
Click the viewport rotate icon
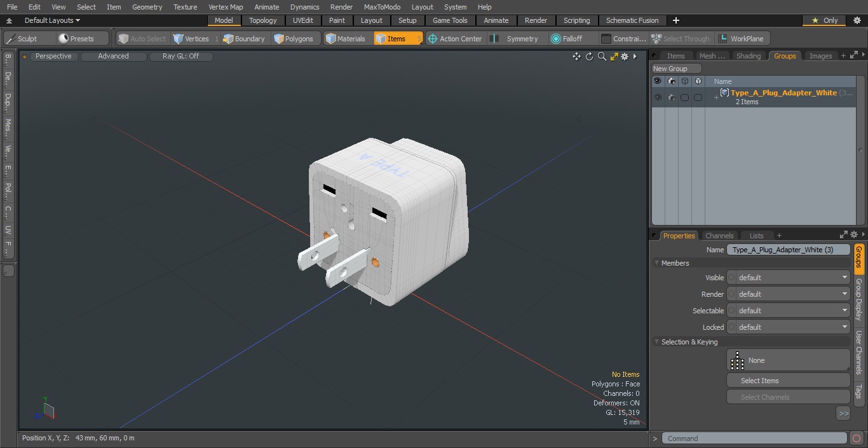click(x=589, y=57)
